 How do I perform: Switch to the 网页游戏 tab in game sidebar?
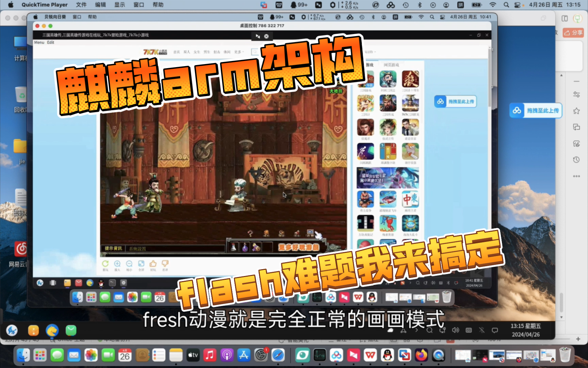pyautogui.click(x=391, y=65)
